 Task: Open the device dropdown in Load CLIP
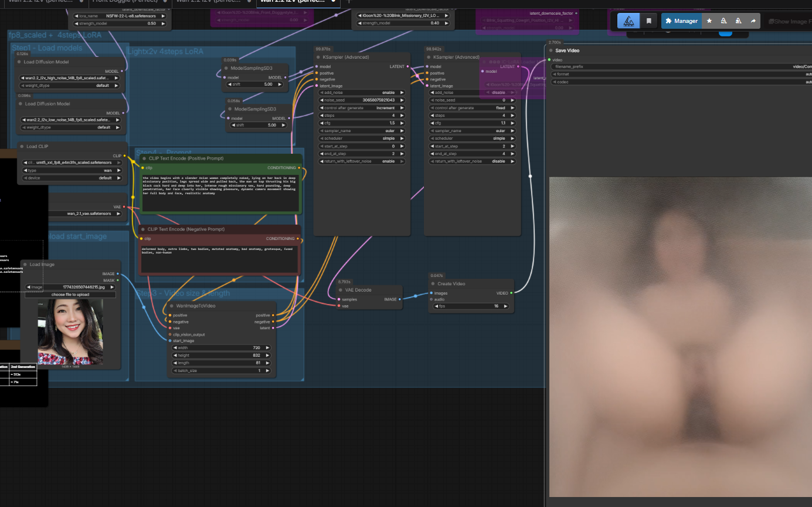point(72,178)
